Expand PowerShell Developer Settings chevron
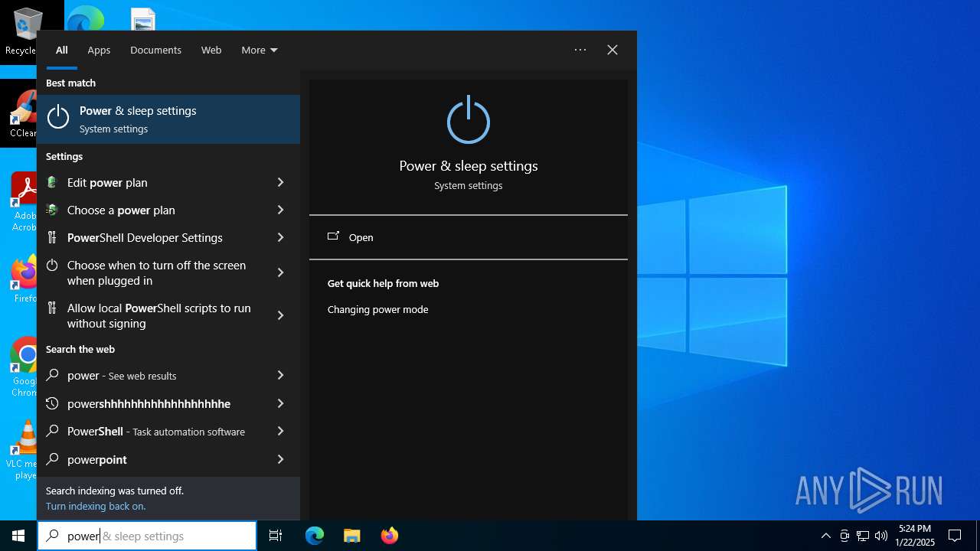 click(280, 237)
